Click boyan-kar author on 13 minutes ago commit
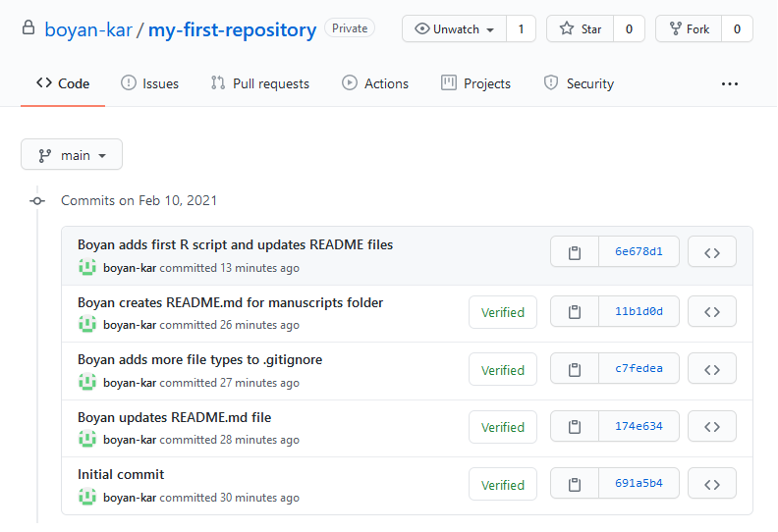Viewport: 778px width, 532px height. pos(130,268)
